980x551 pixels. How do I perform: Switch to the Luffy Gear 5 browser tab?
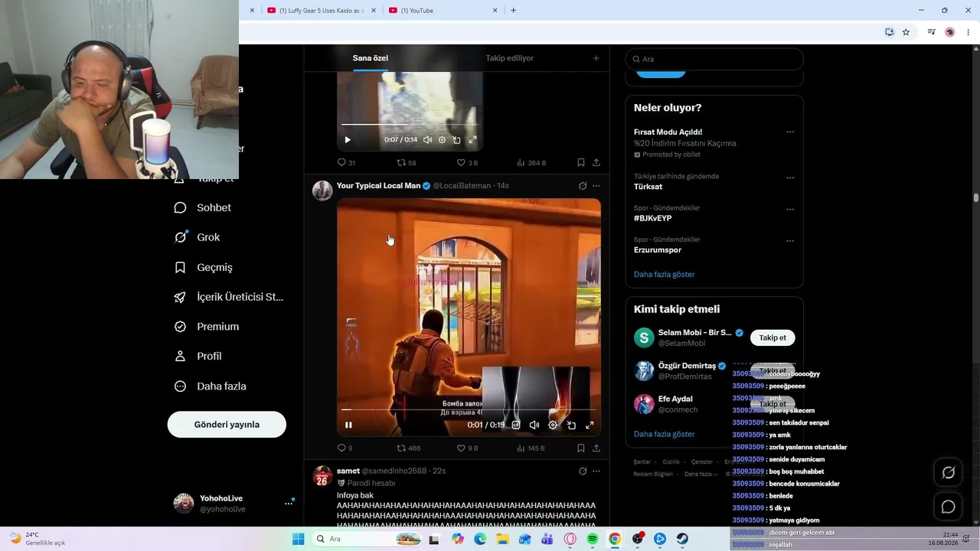pyautogui.click(x=322, y=11)
